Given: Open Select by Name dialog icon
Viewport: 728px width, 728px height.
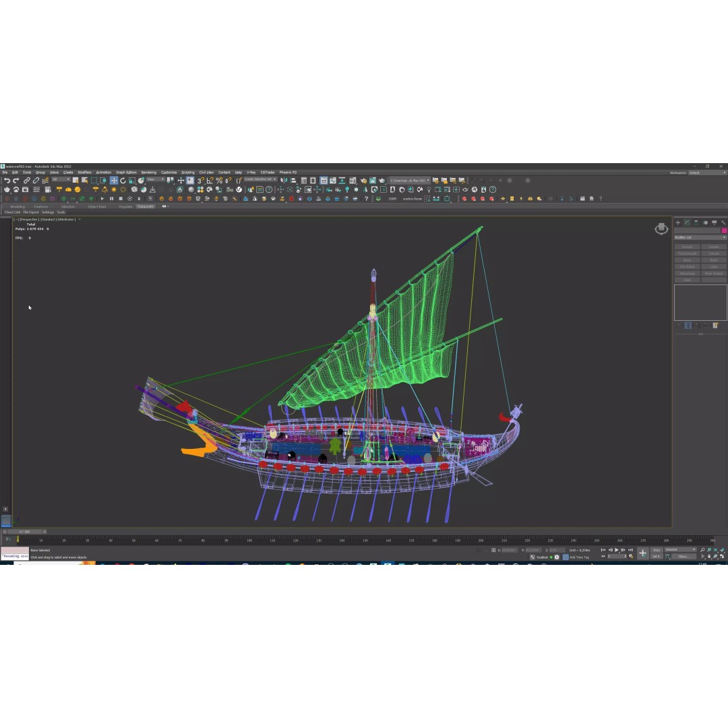Looking at the screenshot, I should [x=85, y=181].
